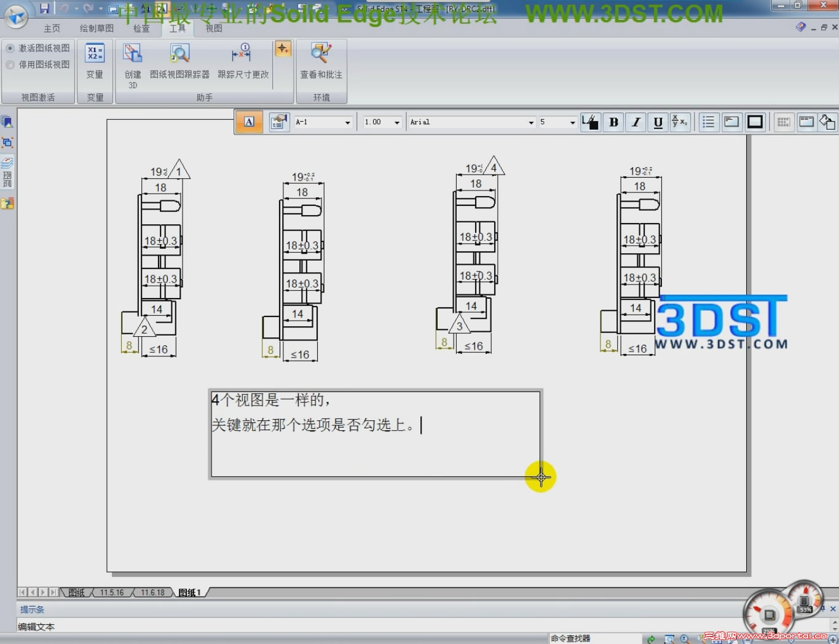This screenshot has width=839, height=644.
Task: Click the triangle balloon labeled 1
Action: 179,170
